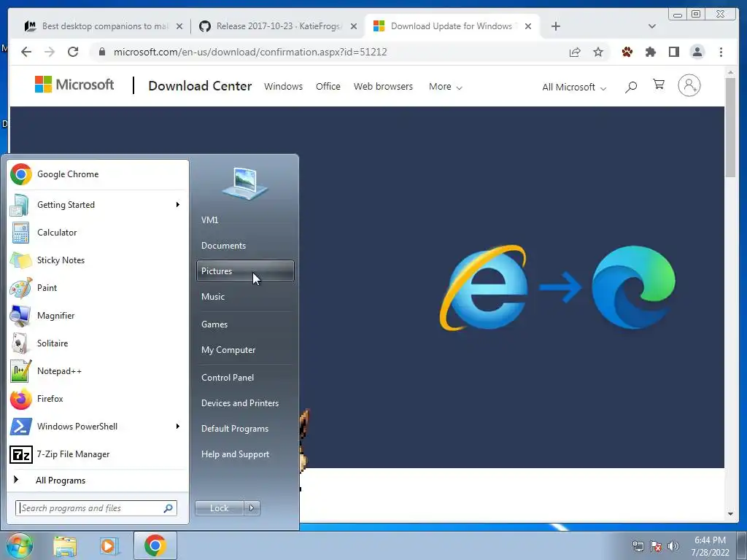Click the Microsoft logo link

74,85
